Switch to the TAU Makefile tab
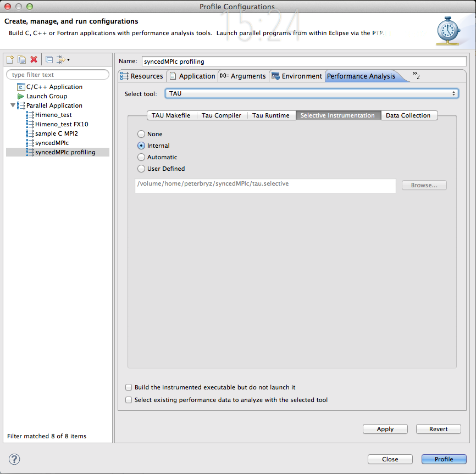Image resolution: width=476 pixels, height=474 pixels. [x=171, y=115]
